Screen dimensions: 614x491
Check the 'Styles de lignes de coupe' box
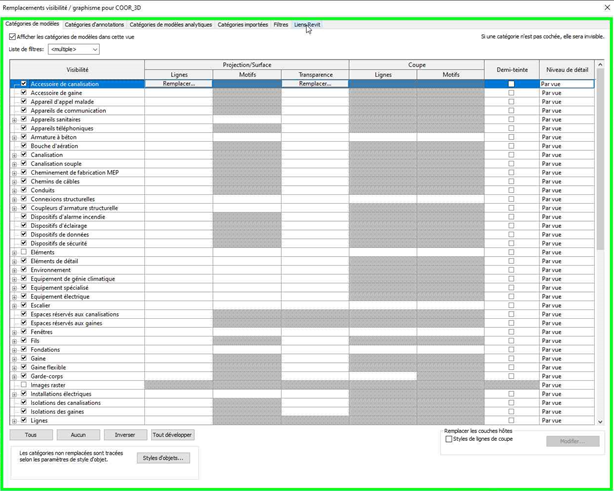(x=449, y=439)
